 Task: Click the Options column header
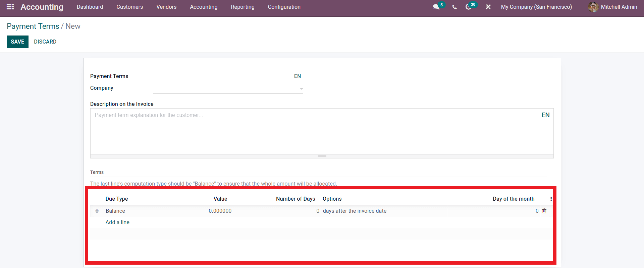point(332,199)
